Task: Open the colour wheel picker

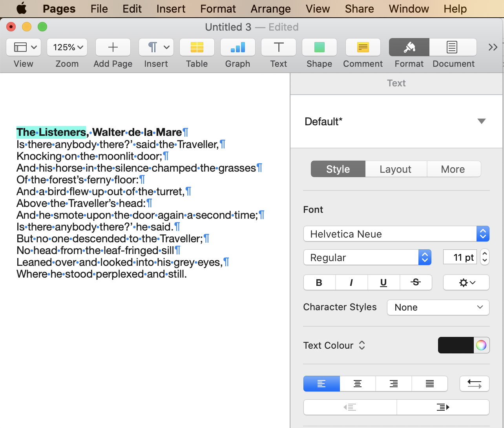Action: (482, 345)
